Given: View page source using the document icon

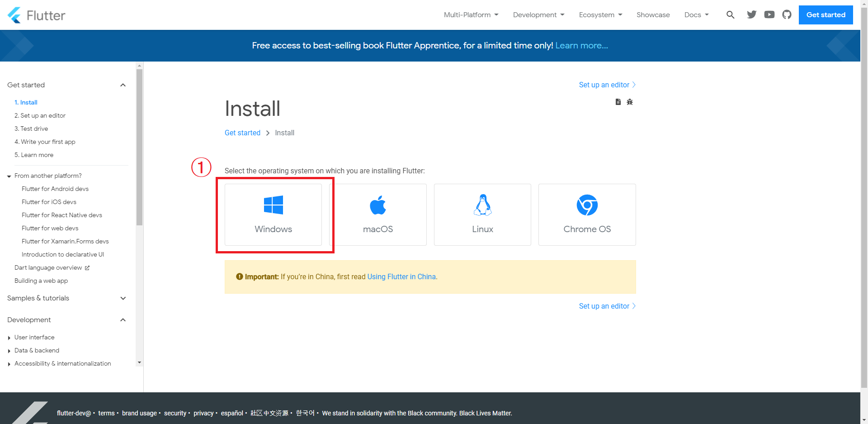Looking at the screenshot, I should click(618, 102).
